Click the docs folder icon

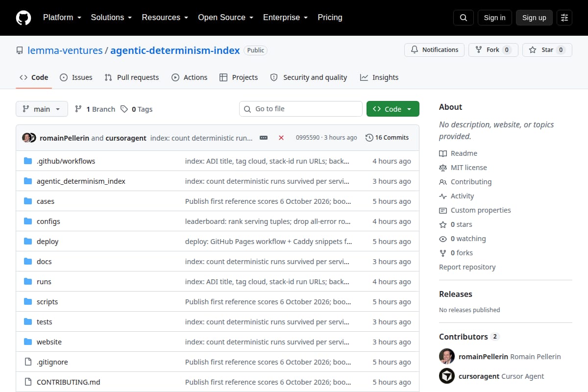tap(28, 261)
